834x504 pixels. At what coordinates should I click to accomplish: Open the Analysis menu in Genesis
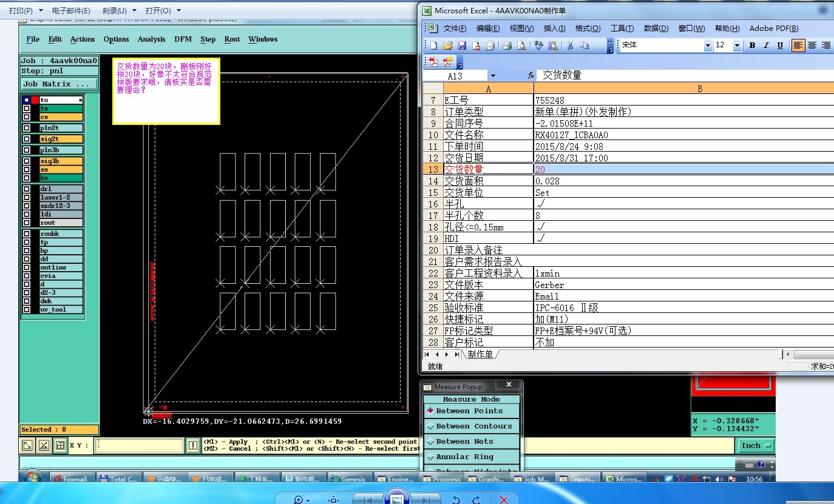(x=151, y=39)
